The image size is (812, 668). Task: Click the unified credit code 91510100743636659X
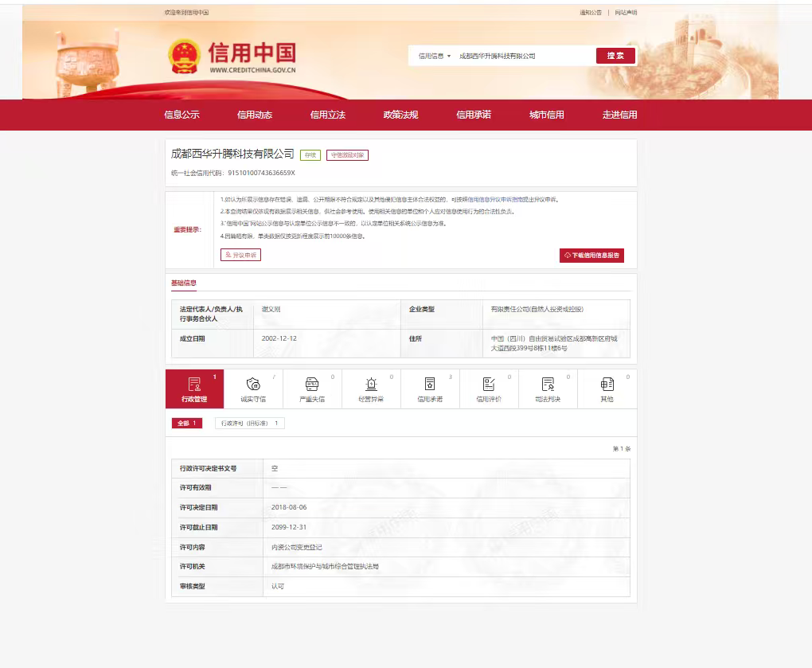(262, 173)
